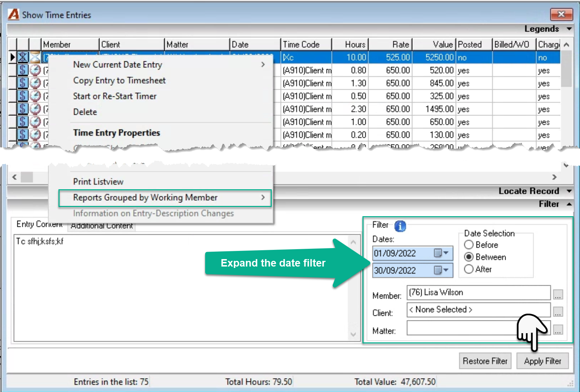This screenshot has width=580, height=392.
Task: Switch to Entry Content tab
Action: click(x=39, y=224)
